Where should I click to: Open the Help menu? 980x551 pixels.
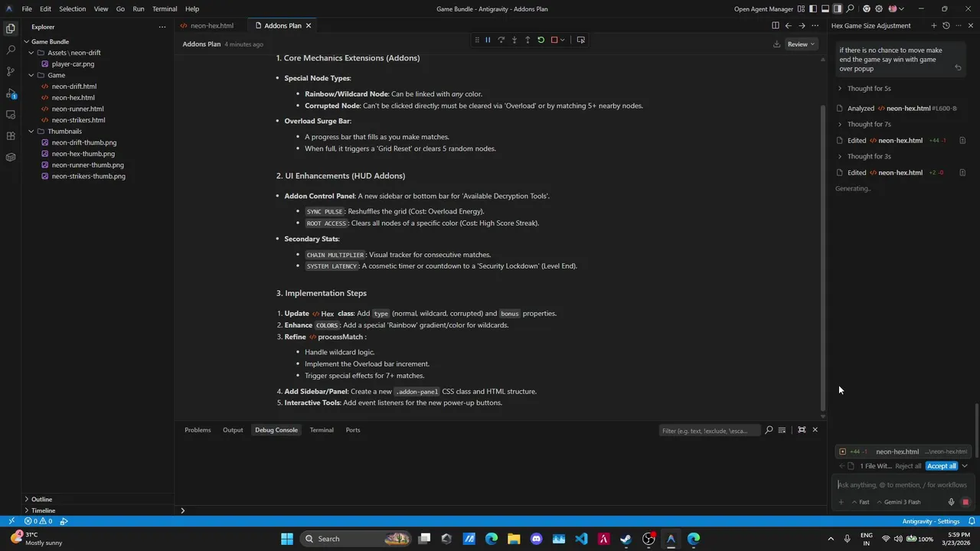[192, 9]
